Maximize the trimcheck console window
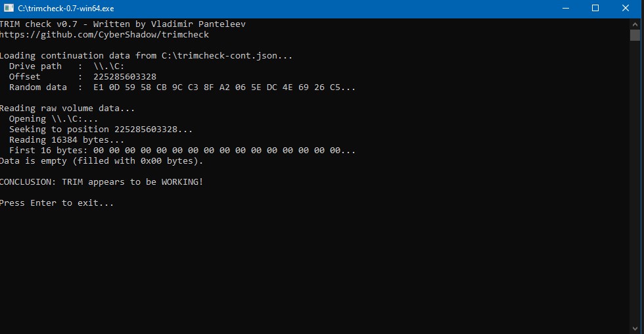Image resolution: width=644 pixels, height=334 pixels. click(x=595, y=9)
